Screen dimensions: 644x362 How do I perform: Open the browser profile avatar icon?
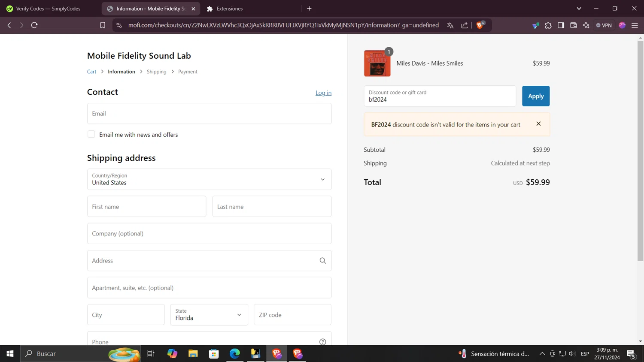622,25
